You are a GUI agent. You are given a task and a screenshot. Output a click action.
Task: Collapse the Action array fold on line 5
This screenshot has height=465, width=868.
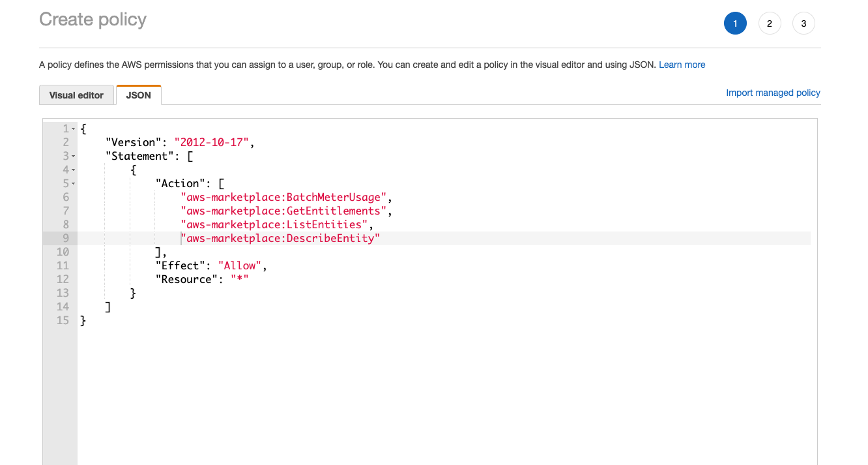click(x=74, y=184)
